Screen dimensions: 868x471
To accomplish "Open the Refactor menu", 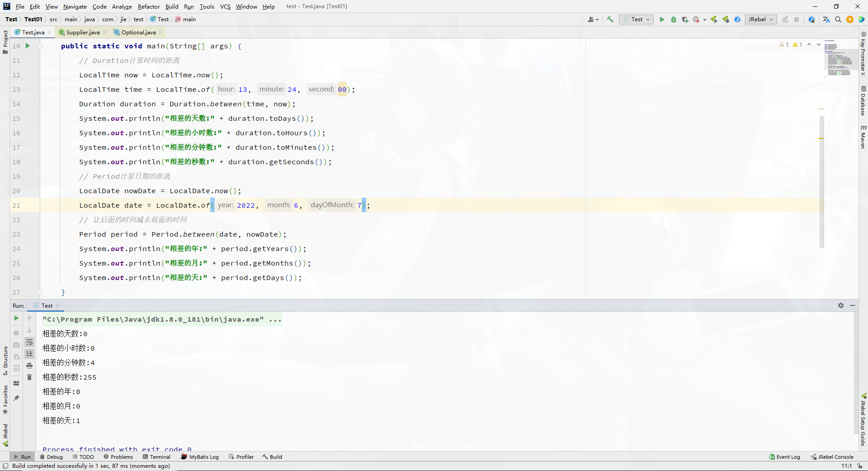I will 149,6.
